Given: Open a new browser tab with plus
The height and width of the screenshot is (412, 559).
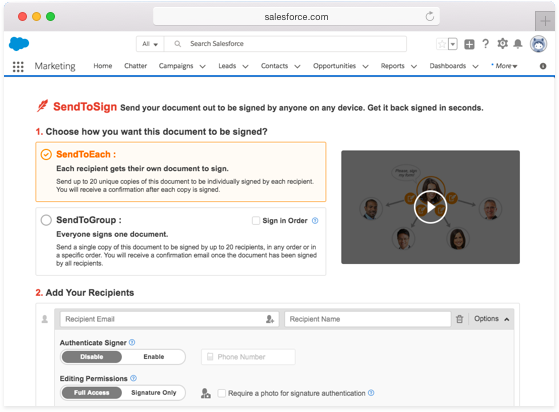Looking at the screenshot, I should 545,21.
